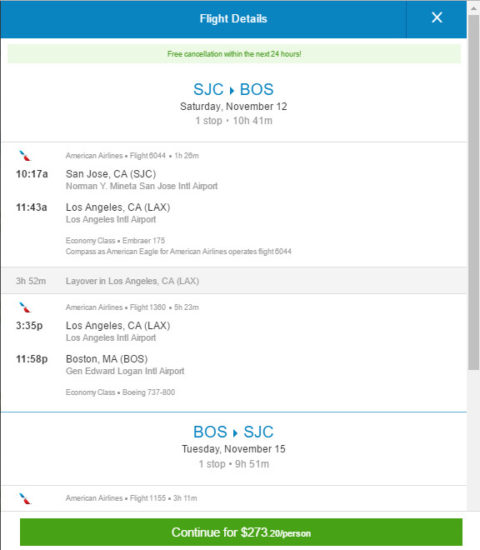
Task: Continue for $273.20 per person
Action: [x=241, y=532]
